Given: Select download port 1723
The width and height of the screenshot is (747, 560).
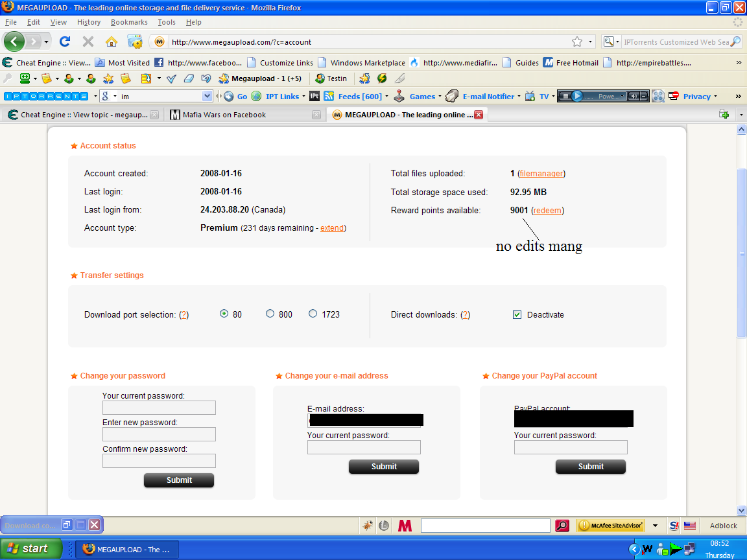Looking at the screenshot, I should [313, 314].
